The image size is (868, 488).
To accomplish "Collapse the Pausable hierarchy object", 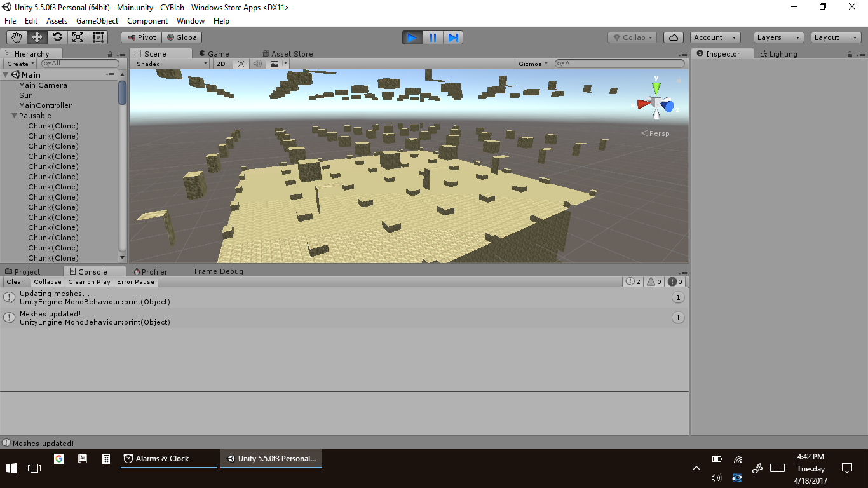I will click(x=14, y=116).
